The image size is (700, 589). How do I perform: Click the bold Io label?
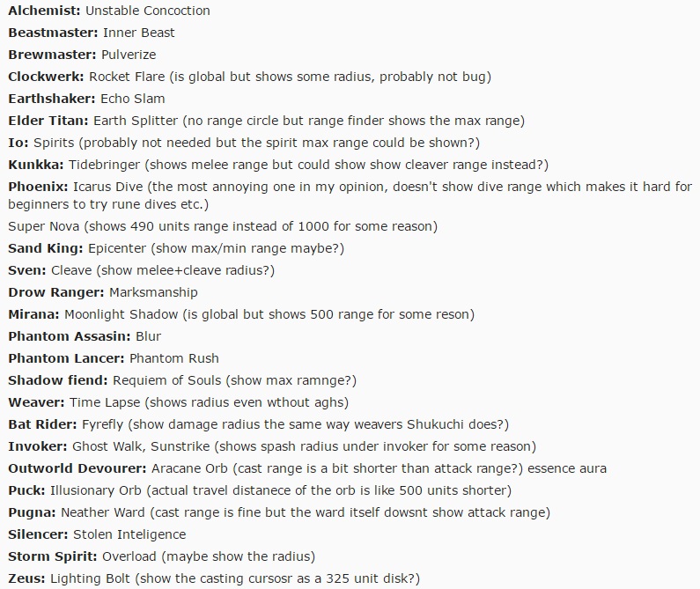coord(18,143)
